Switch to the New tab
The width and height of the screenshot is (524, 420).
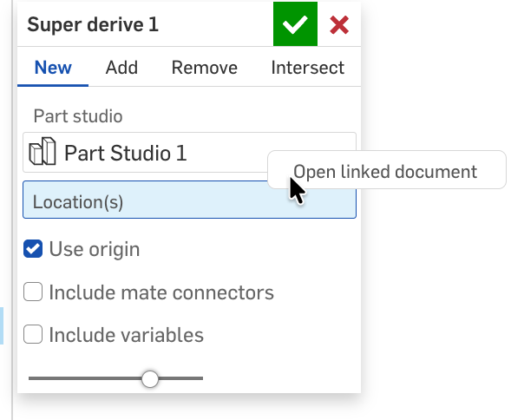pyautogui.click(x=53, y=68)
